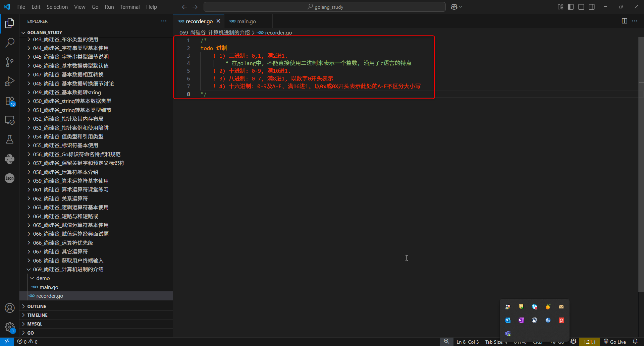Screen dimensions: 644x346
Task: Click the orange fruit tray icon
Action: tap(548, 307)
